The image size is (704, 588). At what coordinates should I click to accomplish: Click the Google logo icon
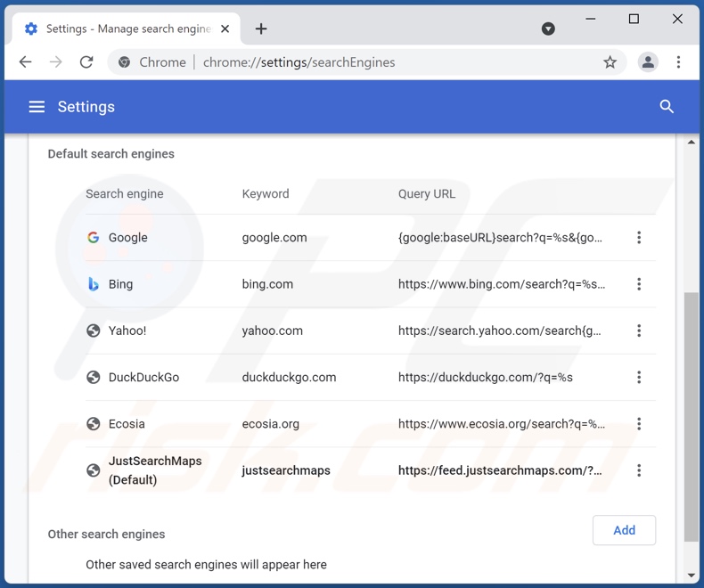(93, 238)
